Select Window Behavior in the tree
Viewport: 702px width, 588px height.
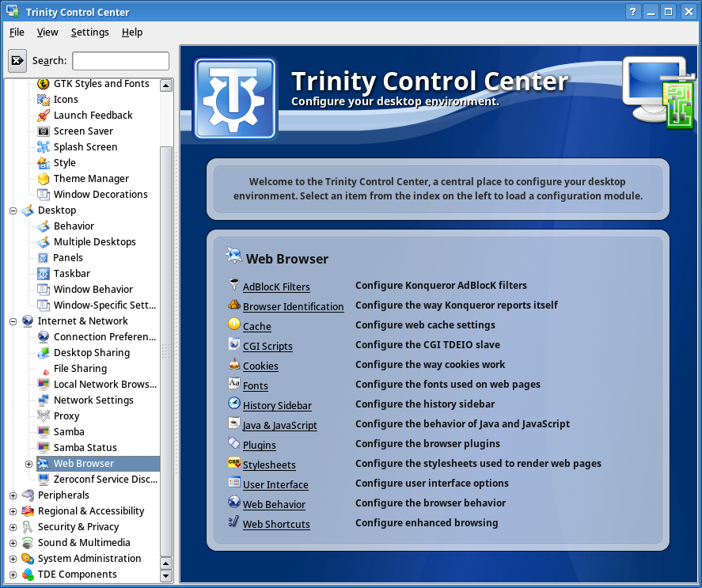93,290
